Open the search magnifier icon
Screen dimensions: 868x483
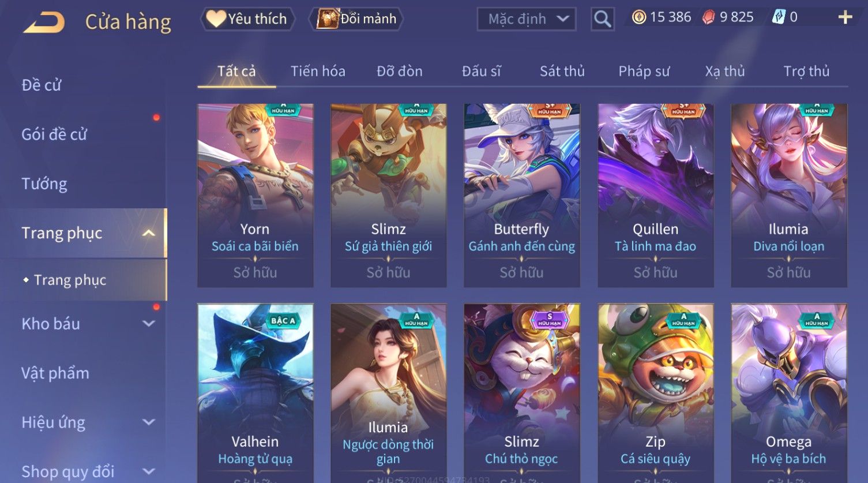[x=602, y=19]
